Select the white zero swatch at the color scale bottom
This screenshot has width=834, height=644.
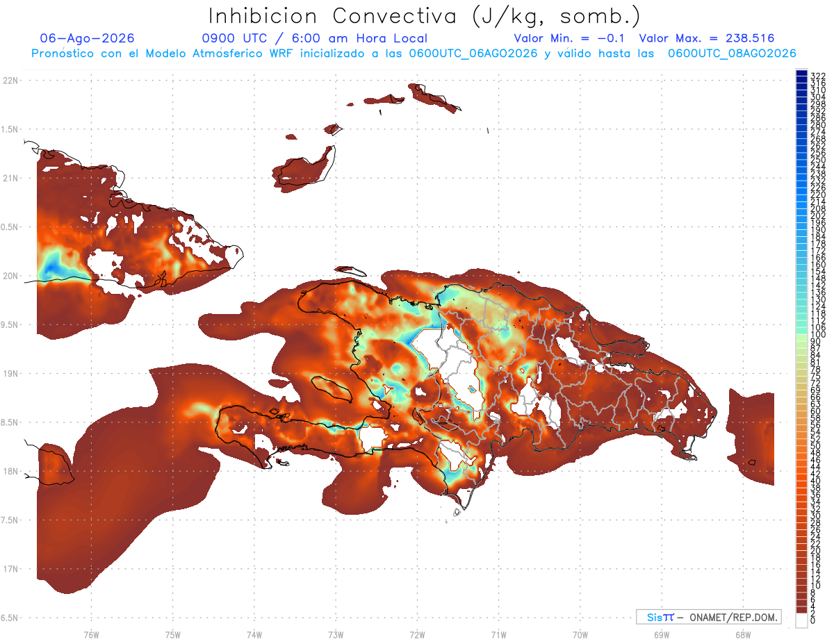pyautogui.click(x=801, y=622)
